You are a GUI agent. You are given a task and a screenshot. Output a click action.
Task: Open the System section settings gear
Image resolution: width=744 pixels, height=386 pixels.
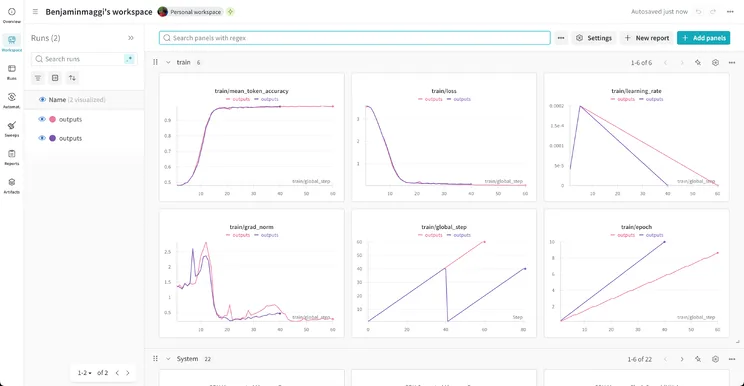[716, 359]
